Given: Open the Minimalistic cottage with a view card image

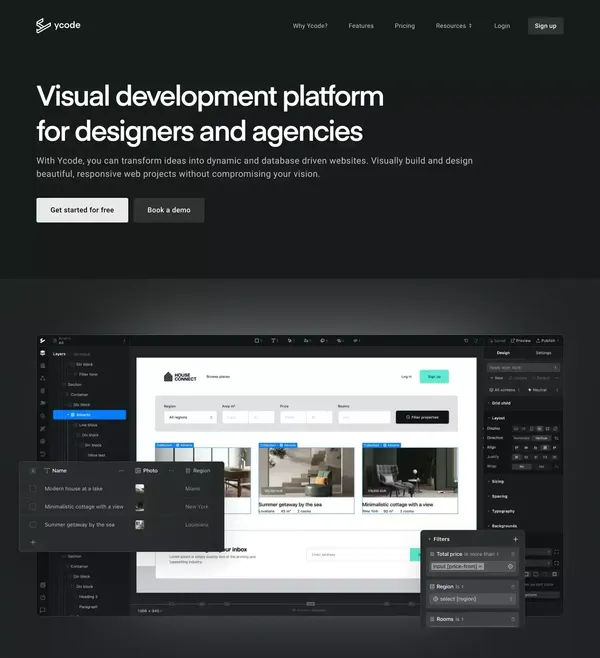Looking at the screenshot, I should click(x=410, y=472).
